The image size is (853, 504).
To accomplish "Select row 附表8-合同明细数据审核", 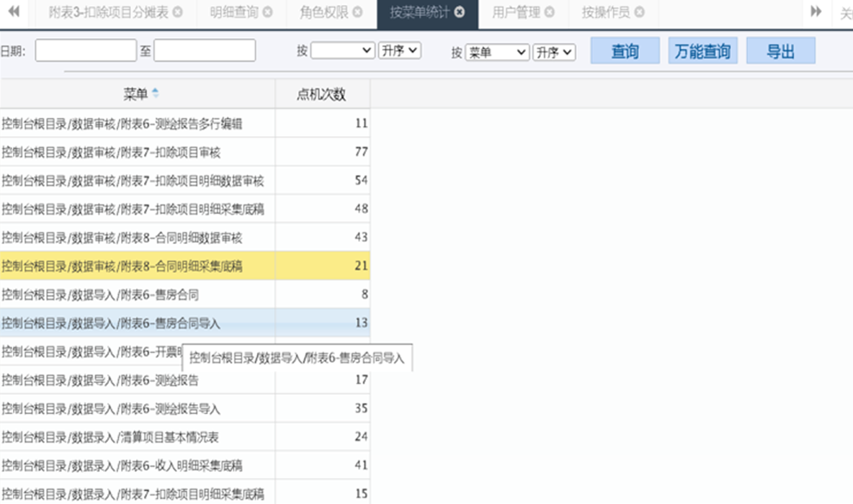I will (x=185, y=238).
